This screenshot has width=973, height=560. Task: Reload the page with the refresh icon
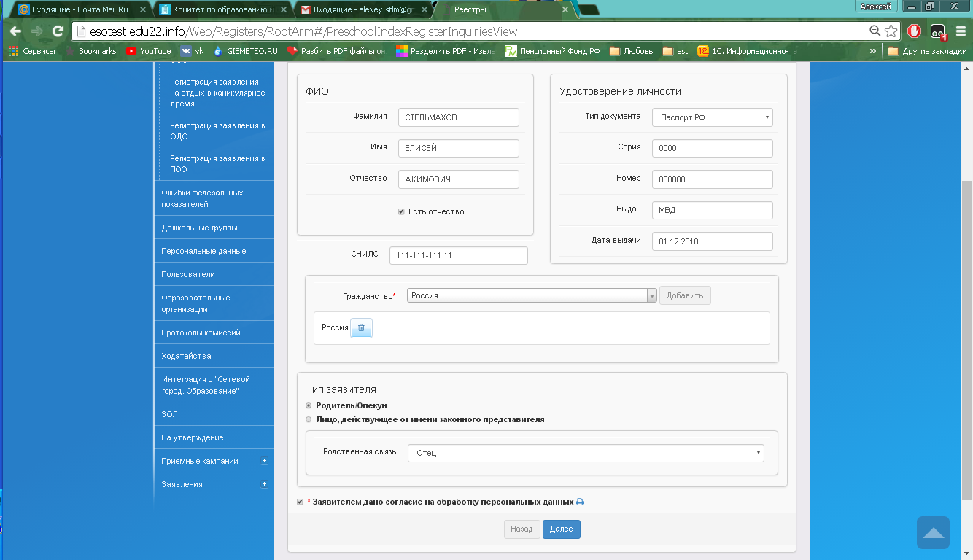tap(58, 31)
